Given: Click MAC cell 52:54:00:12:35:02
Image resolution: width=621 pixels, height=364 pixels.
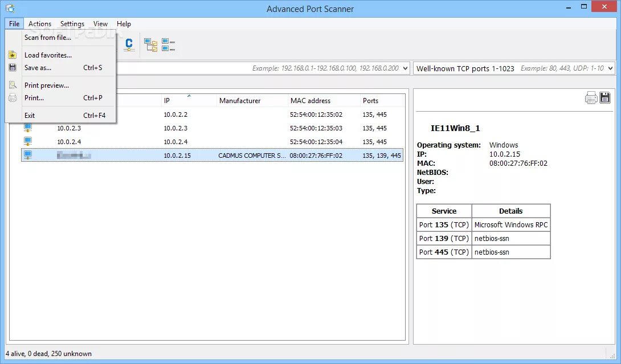Looking at the screenshot, I should click(x=316, y=114).
